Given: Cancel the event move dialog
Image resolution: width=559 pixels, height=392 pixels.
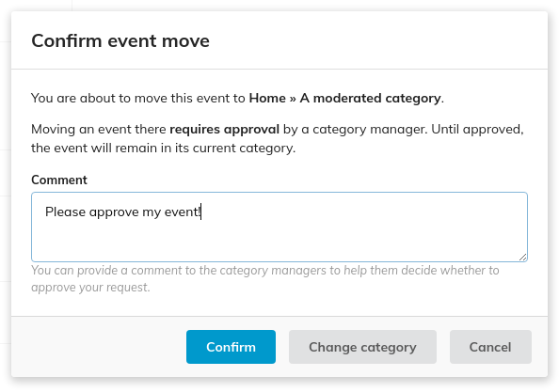Looking at the screenshot, I should tap(490, 347).
